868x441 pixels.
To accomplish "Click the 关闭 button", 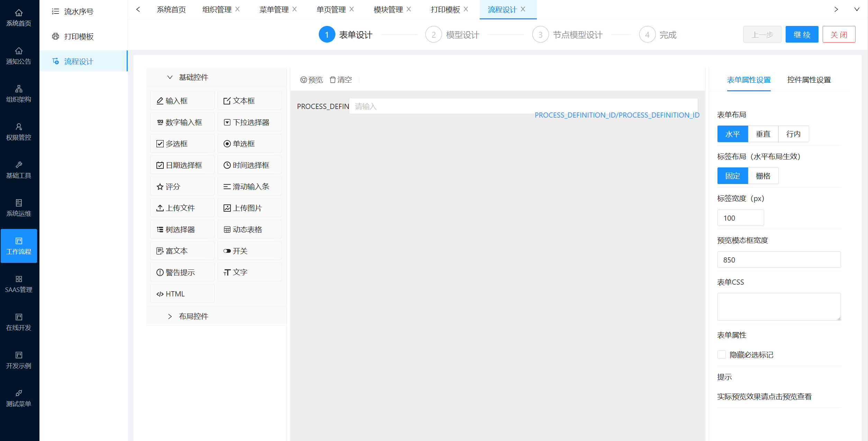I will 839,34.
